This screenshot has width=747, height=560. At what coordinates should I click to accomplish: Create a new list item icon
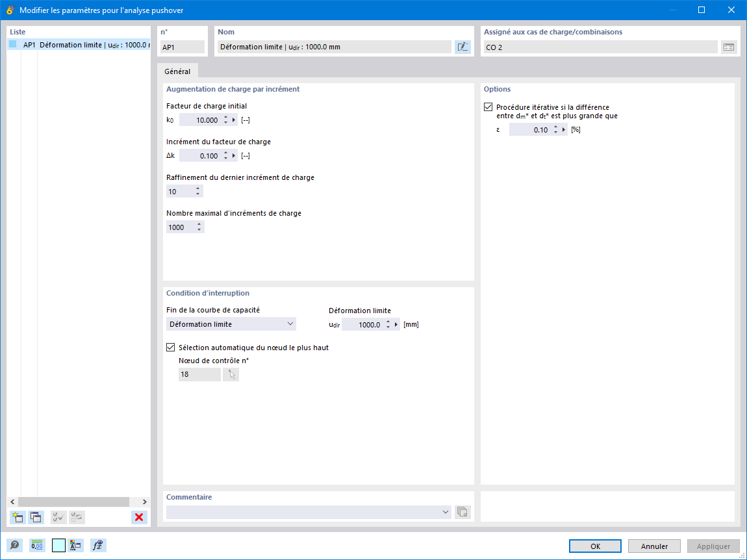click(18, 517)
